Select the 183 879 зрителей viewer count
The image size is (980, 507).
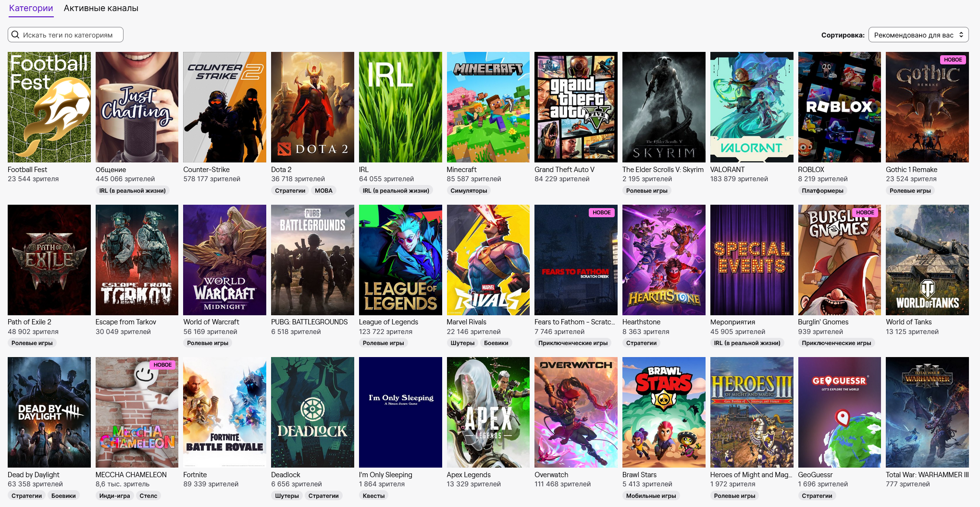739,179
